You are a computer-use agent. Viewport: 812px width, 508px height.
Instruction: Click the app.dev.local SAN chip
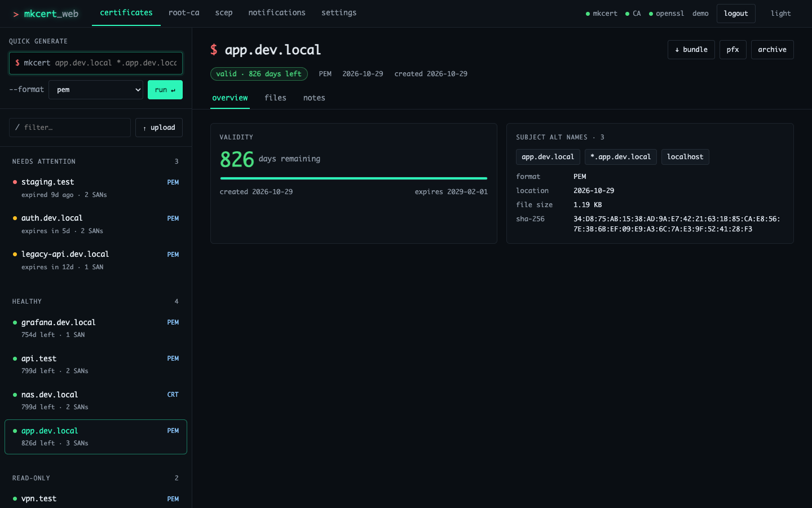pyautogui.click(x=548, y=157)
